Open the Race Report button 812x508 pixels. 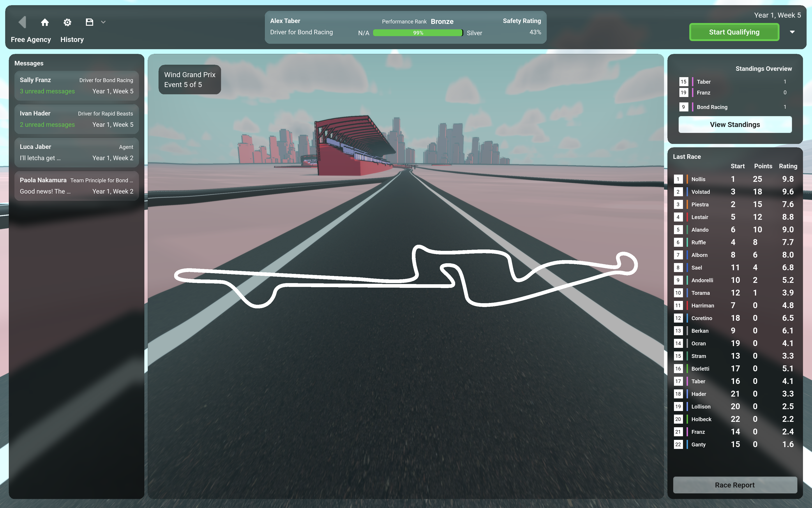[x=735, y=485]
